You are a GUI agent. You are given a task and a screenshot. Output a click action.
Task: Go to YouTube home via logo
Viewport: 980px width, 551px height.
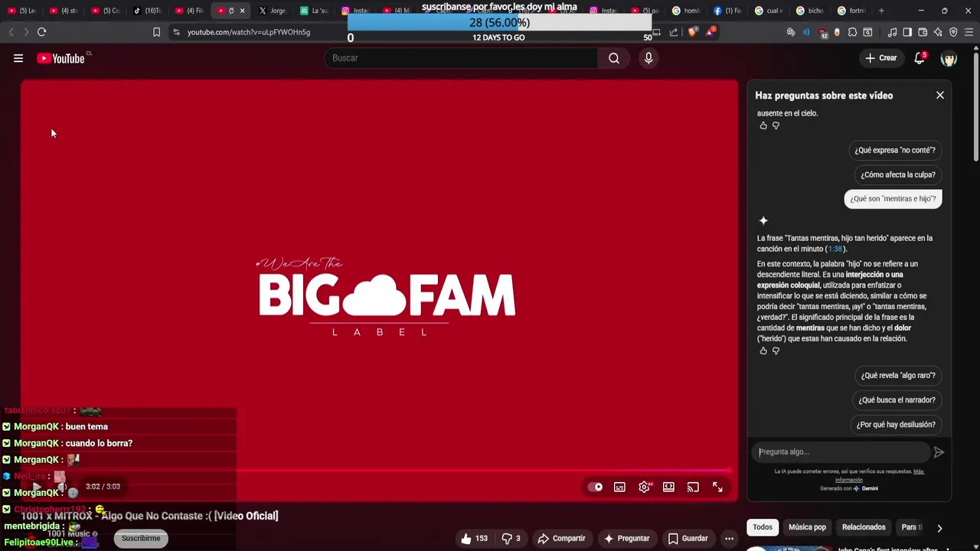(x=60, y=58)
